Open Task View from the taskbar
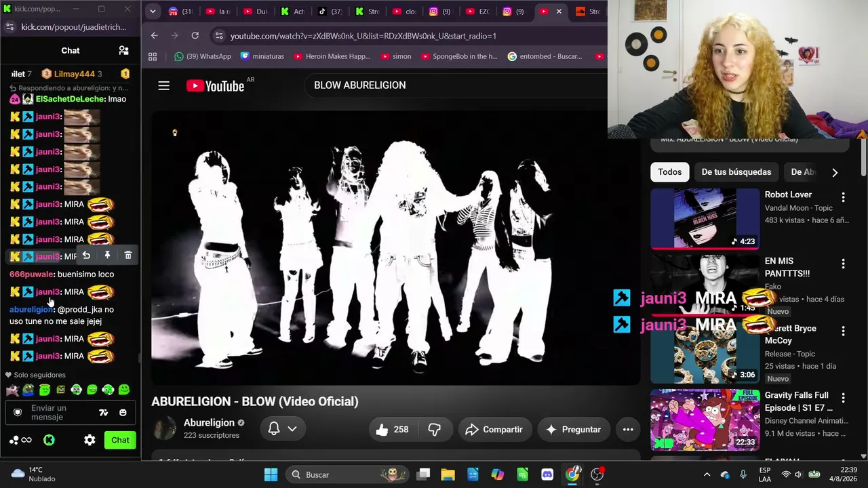Viewport: 868px width, 488px height. (423, 474)
